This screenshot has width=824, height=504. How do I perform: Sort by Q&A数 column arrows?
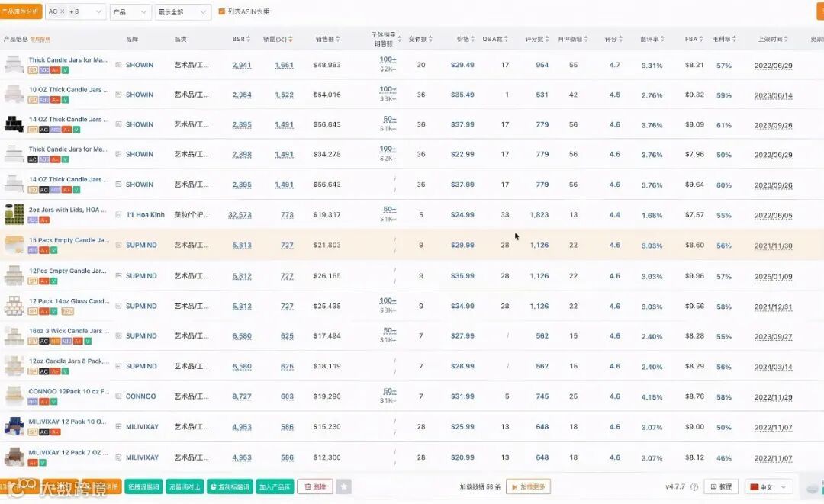(506, 39)
